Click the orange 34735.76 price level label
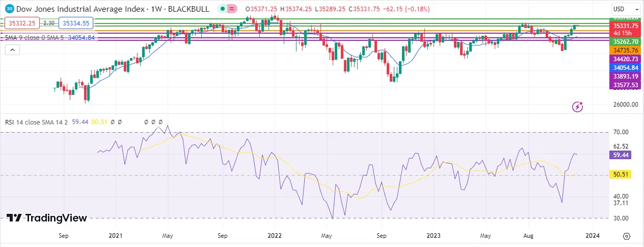 625,51
